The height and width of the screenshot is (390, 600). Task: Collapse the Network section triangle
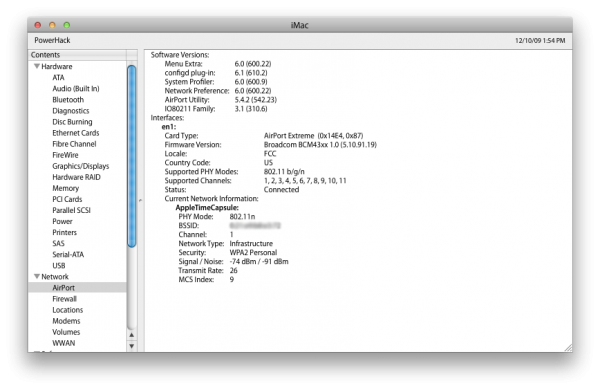(x=37, y=276)
